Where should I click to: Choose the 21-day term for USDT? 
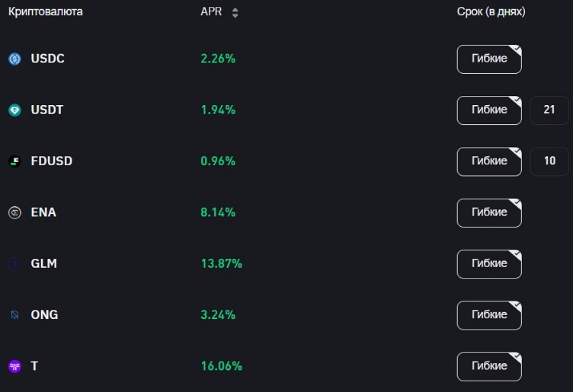click(549, 110)
